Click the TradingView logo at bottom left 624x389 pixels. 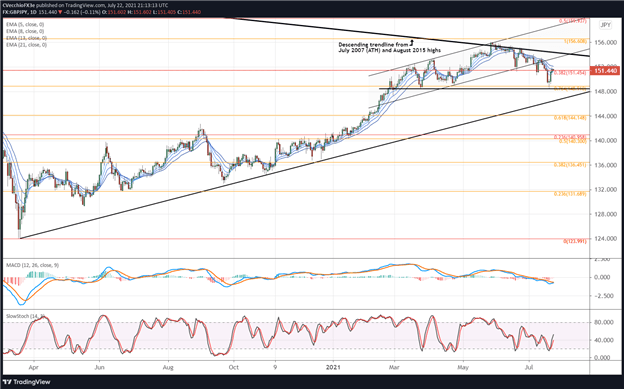pos(26,382)
